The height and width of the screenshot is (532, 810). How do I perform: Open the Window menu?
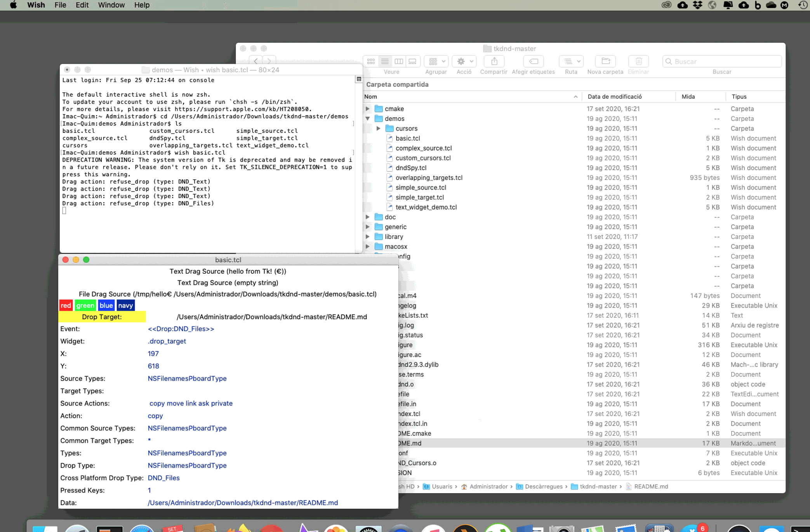click(x=112, y=5)
